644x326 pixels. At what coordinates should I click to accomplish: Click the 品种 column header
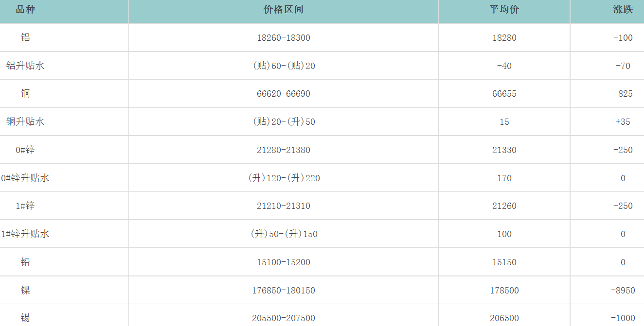[x=25, y=10]
